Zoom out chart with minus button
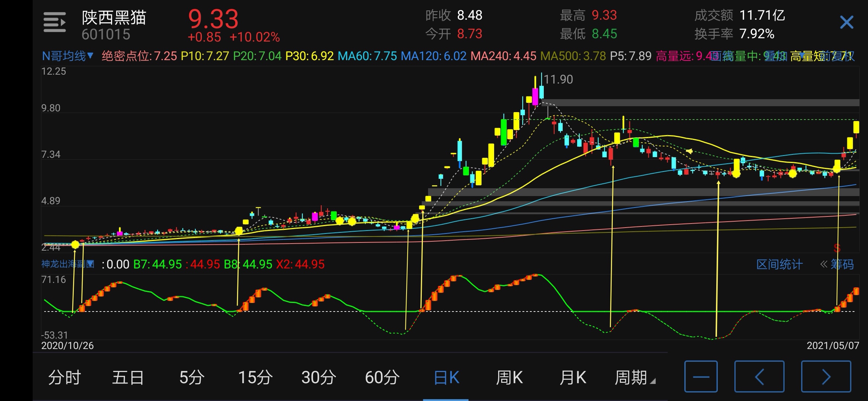The height and width of the screenshot is (401, 868). tap(701, 376)
